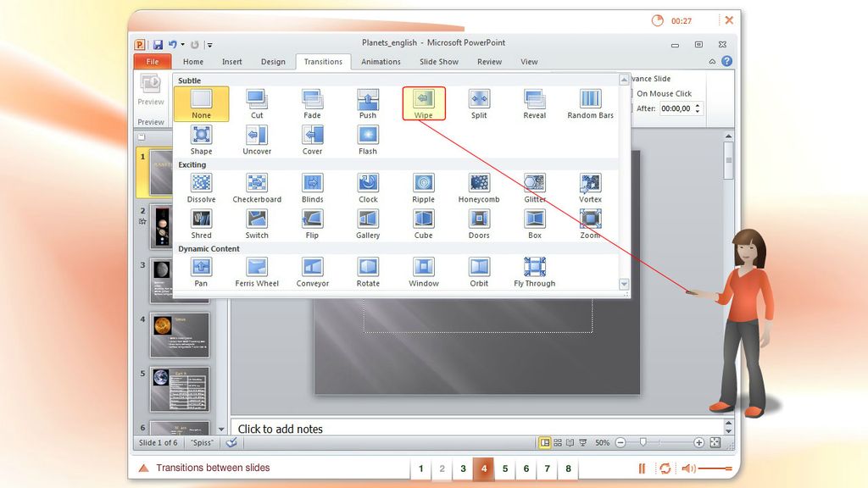Undo the last action
Viewport: 868px width, 488px height.
pos(173,44)
